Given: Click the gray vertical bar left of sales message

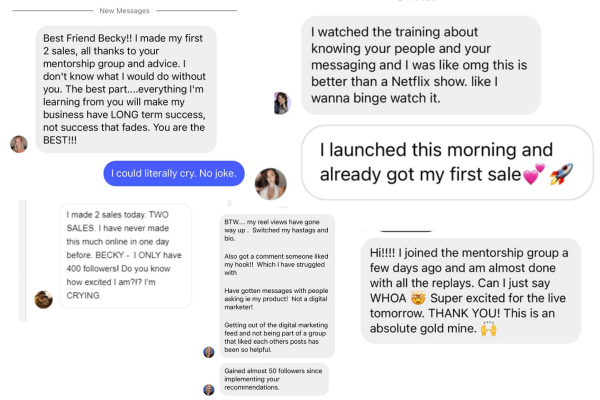Looking at the screenshot, I should click(x=23, y=261).
